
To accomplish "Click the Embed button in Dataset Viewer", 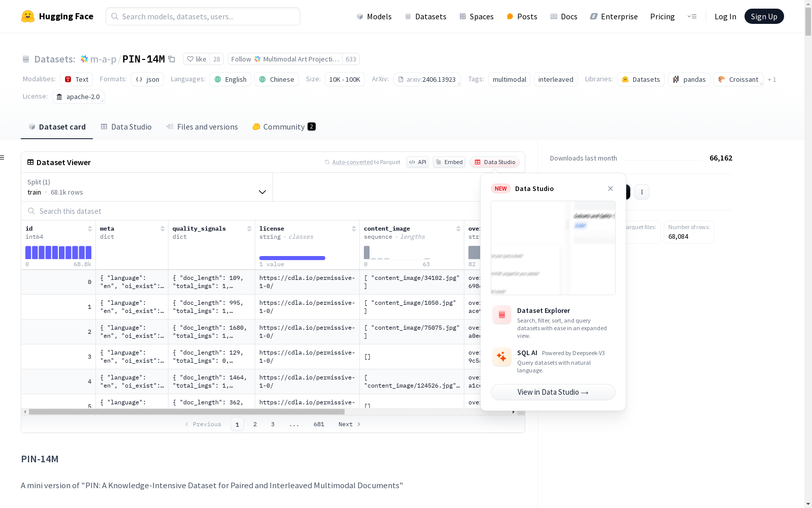I will pyautogui.click(x=449, y=162).
